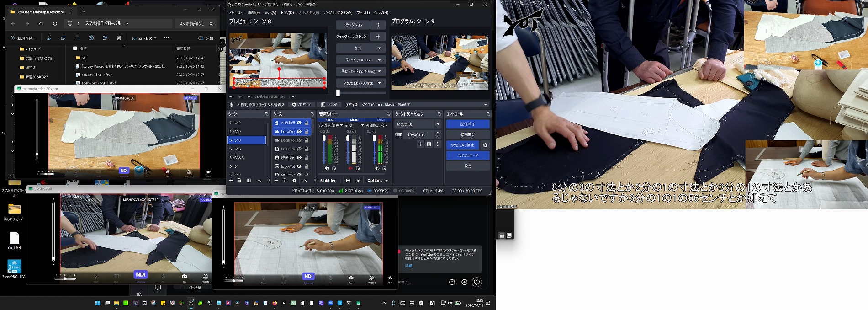The image size is (868, 310).
Task: Expand the Move (3) scene transition dropdown
Action: pyautogui.click(x=438, y=124)
